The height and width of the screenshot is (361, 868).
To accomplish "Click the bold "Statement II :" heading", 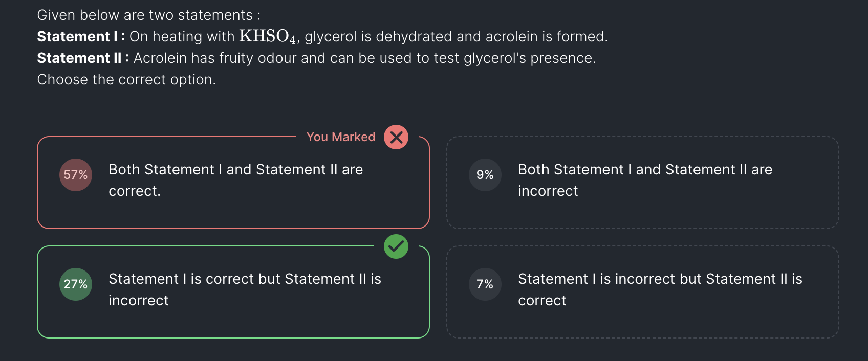I will (83, 58).
